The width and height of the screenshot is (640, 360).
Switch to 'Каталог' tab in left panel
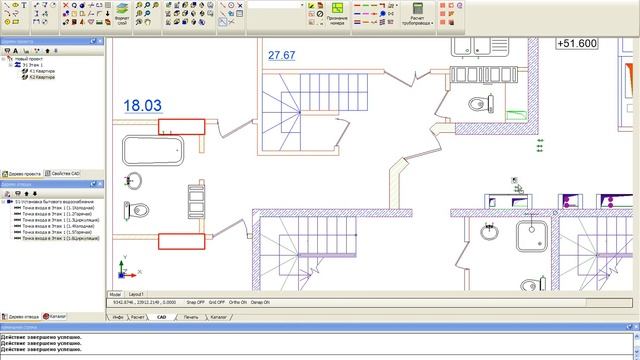point(54,316)
